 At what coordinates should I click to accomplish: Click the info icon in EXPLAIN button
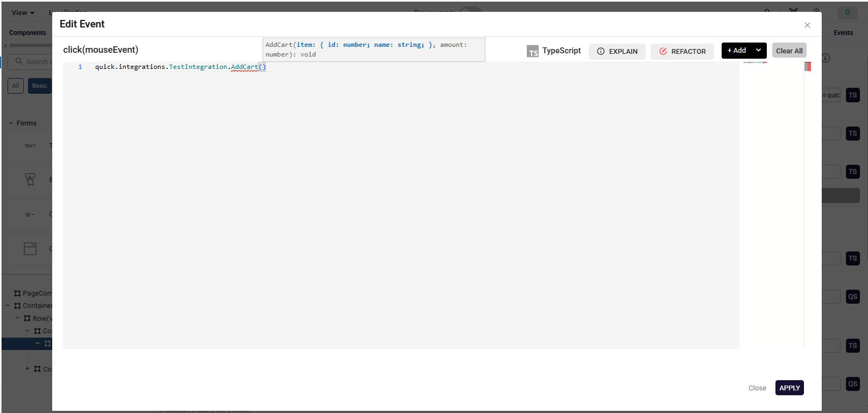[601, 52]
